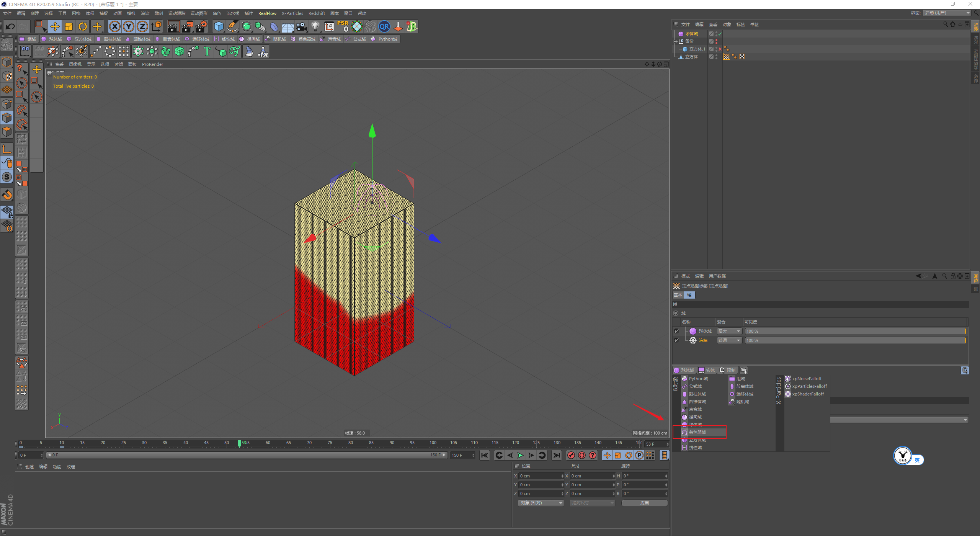Click the 球体域 visibility slider
The width and height of the screenshot is (980, 536).
coord(855,331)
